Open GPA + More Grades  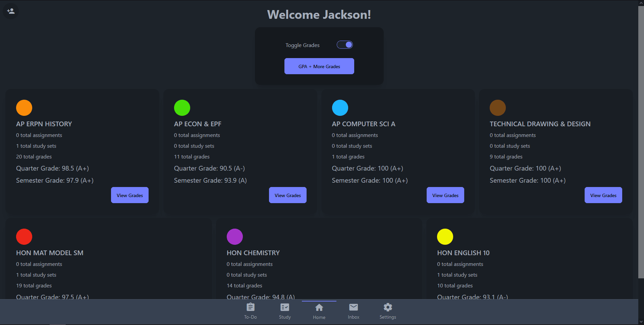319,66
